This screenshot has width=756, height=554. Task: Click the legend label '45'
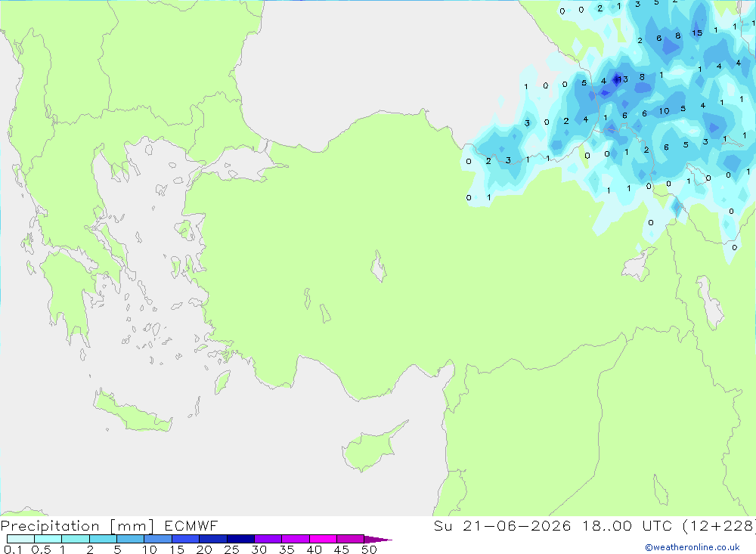[342, 549]
